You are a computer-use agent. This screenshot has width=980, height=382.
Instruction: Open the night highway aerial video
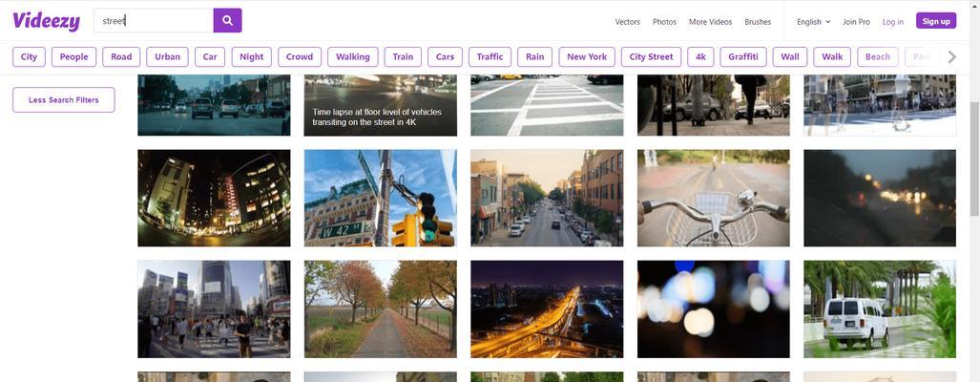[547, 308]
